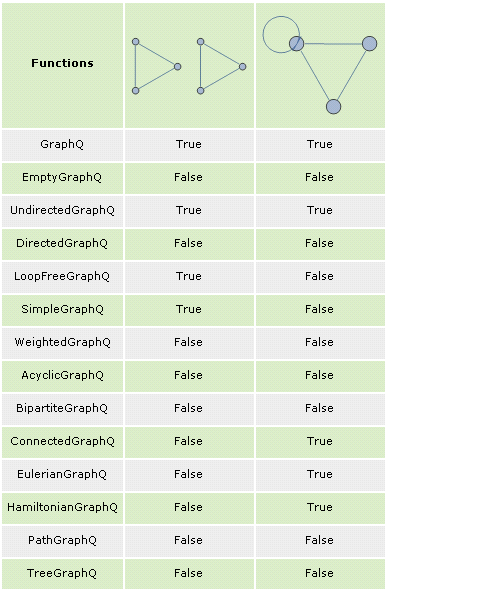Open the WeightedGraphQ entry

[x=62, y=342]
